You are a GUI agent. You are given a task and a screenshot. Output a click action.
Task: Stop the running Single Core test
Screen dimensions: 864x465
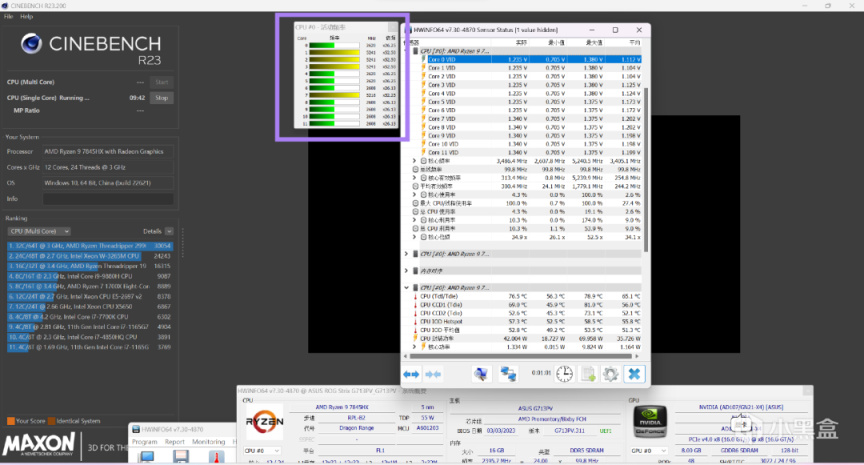click(161, 98)
